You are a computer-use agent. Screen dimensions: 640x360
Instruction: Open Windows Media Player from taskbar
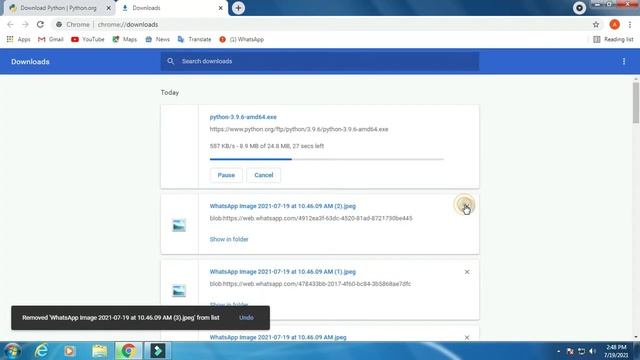pos(69,351)
